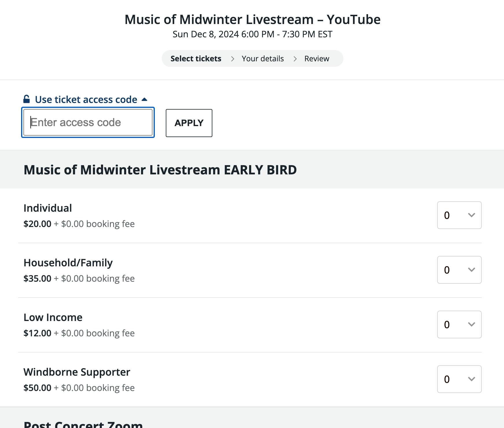Open the Windborne Supporter quantity dropdown
Viewport: 504px width, 428px height.
tap(459, 379)
